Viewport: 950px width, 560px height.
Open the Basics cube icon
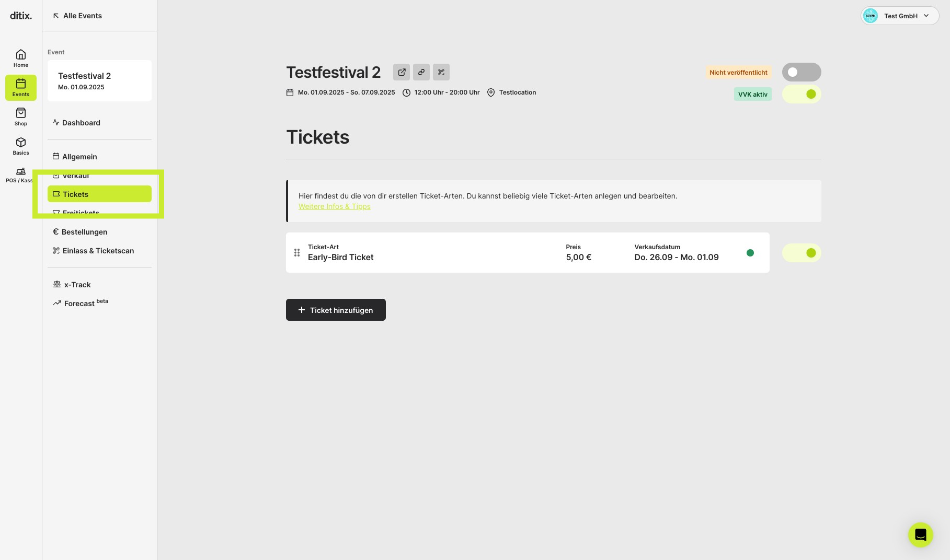pos(21,146)
